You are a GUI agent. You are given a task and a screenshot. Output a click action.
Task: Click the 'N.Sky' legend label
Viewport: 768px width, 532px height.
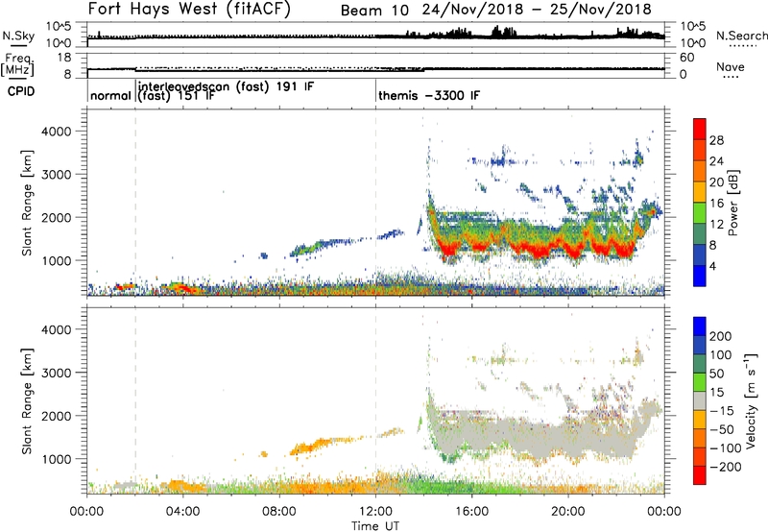[18, 36]
